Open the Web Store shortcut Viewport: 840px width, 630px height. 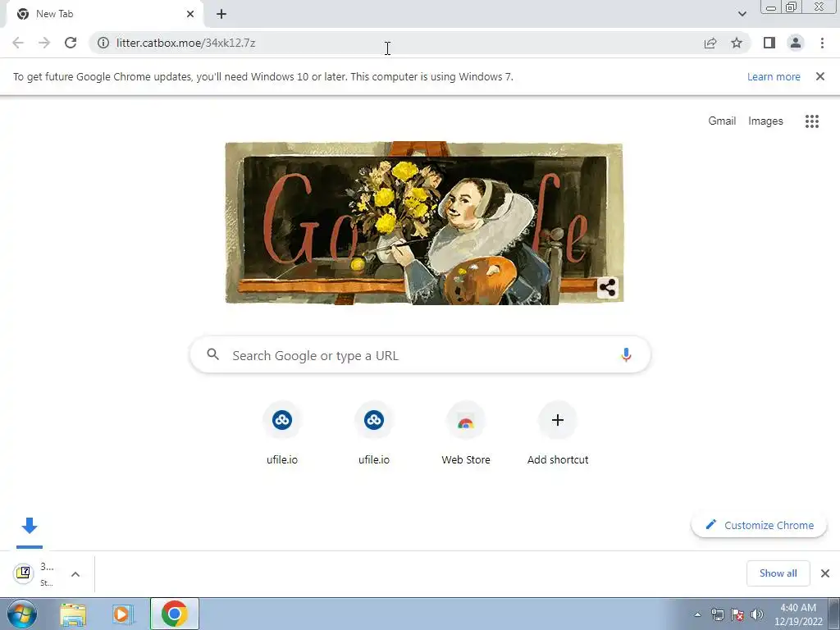coord(466,433)
